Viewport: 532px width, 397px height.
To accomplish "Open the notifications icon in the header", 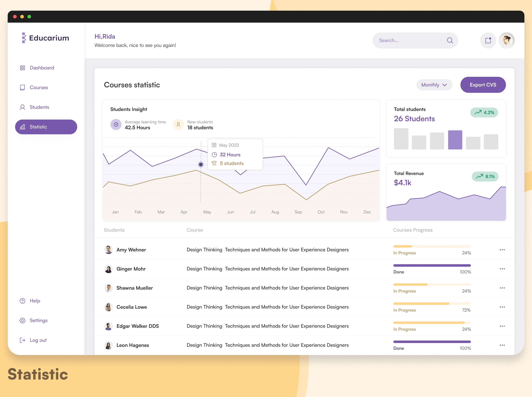I will tap(488, 40).
